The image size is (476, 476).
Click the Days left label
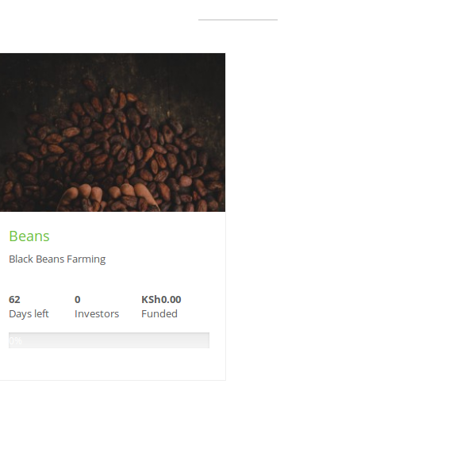pos(29,313)
